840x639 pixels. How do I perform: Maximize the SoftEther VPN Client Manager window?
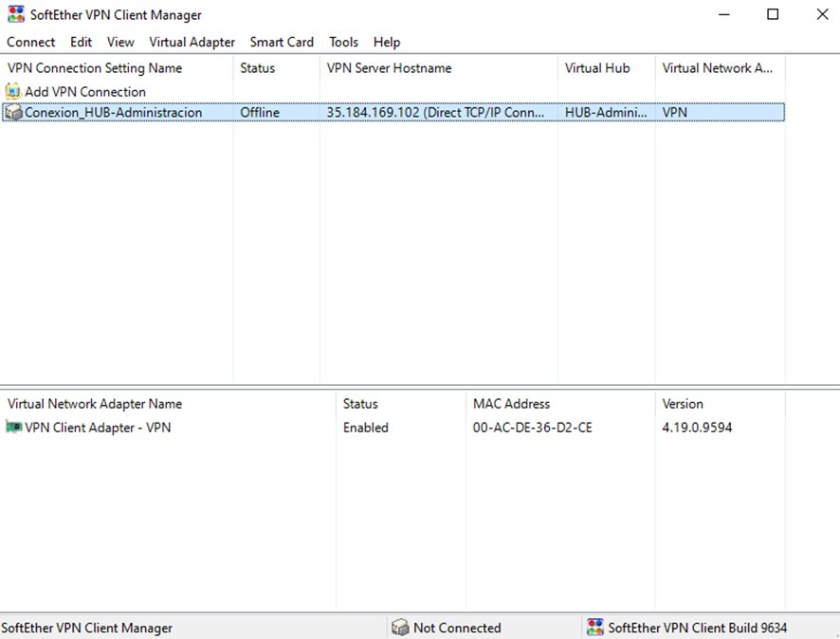773,15
